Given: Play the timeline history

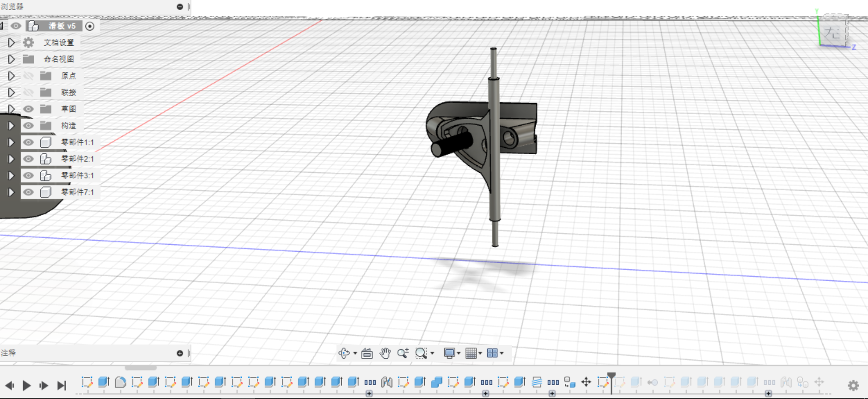Looking at the screenshot, I should click(x=26, y=385).
